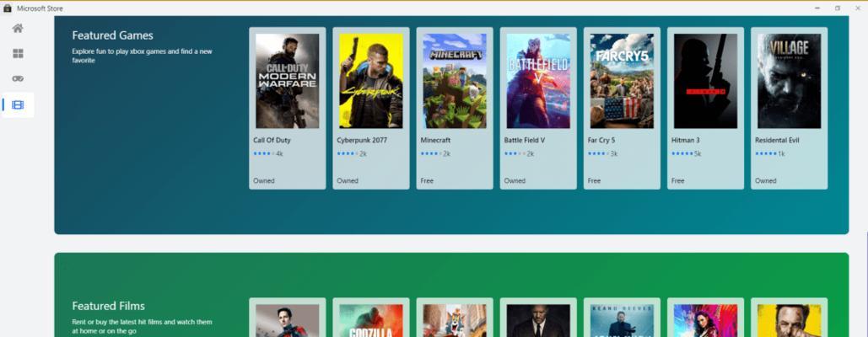Screen dimensions: 868x337
Task: Open the Far Cry 5 cover image
Action: (622, 81)
